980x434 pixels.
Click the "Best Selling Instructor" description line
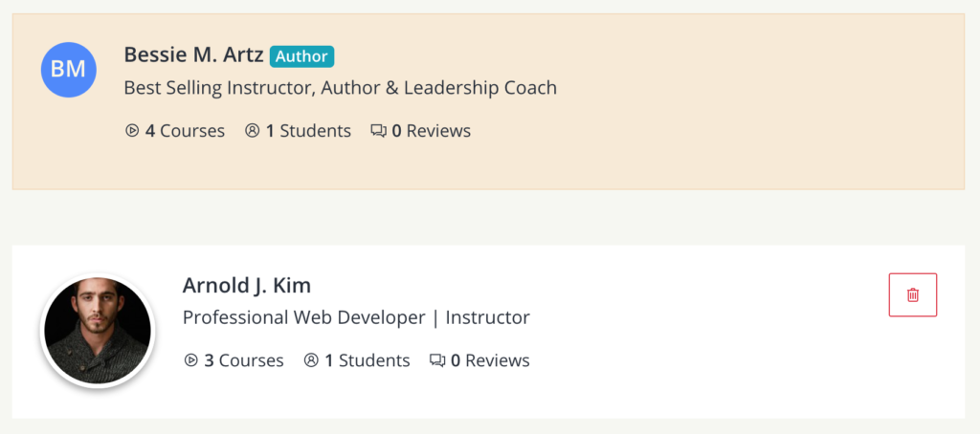(x=340, y=88)
